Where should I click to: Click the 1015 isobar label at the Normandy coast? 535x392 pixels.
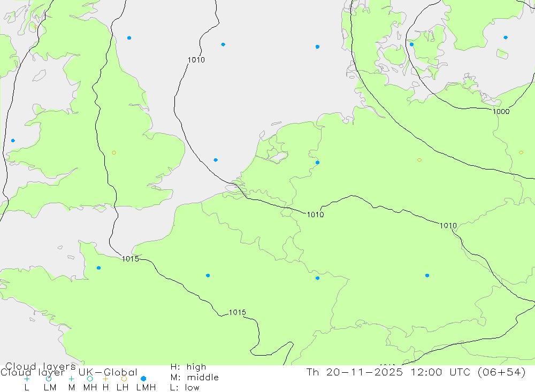tap(131, 259)
